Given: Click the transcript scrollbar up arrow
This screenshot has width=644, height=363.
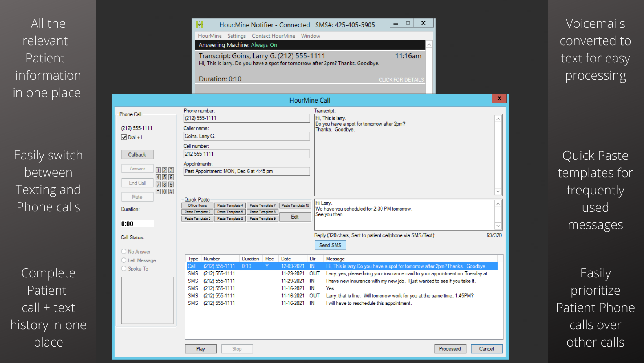Looking at the screenshot, I should (498, 119).
